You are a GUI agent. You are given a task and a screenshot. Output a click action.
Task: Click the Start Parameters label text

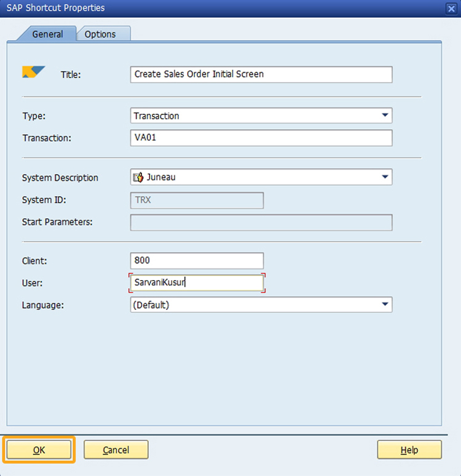(x=57, y=222)
